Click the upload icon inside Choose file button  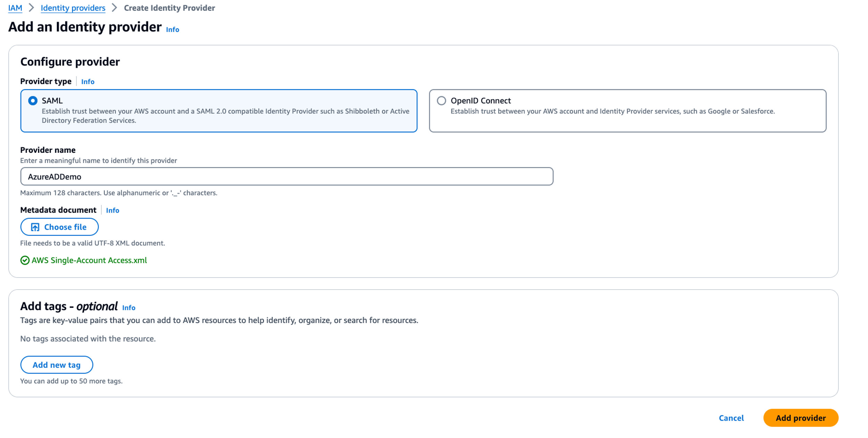35,227
